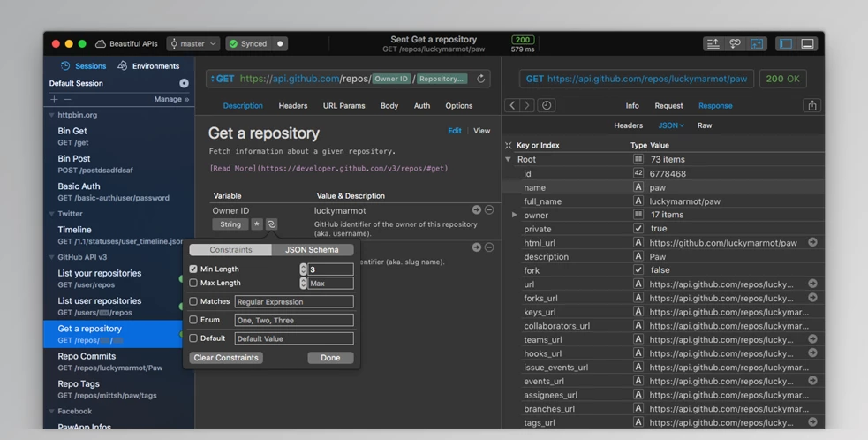Click the share/export icon in the response panel
The height and width of the screenshot is (440, 868).
pyautogui.click(x=811, y=105)
